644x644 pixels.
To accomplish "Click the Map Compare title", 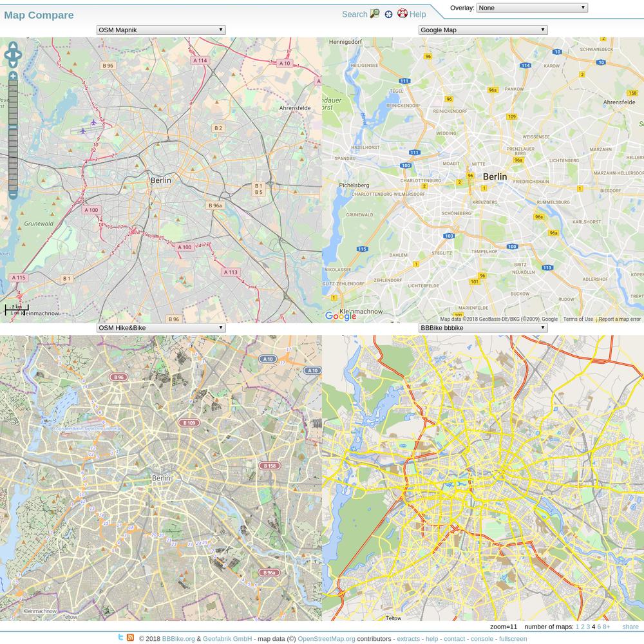I will pos(39,15).
